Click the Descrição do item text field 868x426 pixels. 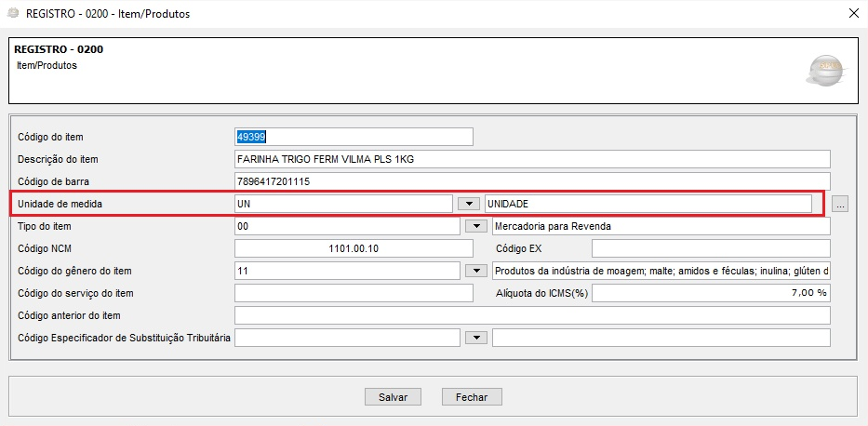click(x=532, y=159)
